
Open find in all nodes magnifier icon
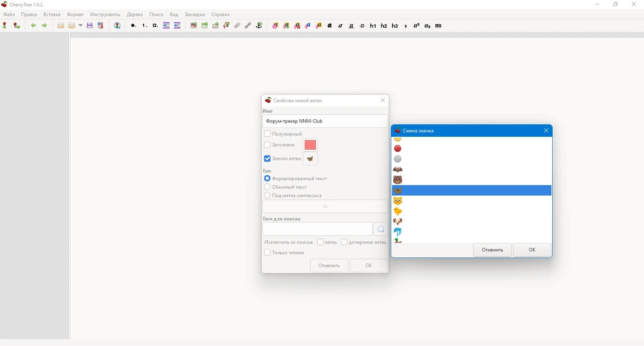pyautogui.click(x=117, y=26)
